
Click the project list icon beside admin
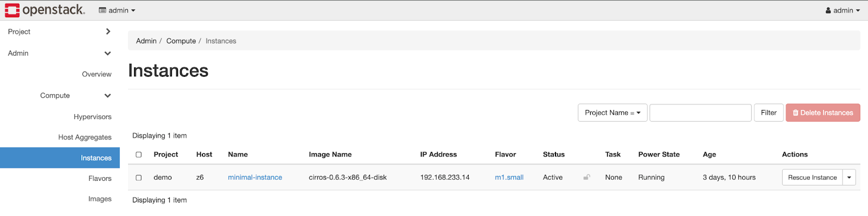click(x=103, y=10)
